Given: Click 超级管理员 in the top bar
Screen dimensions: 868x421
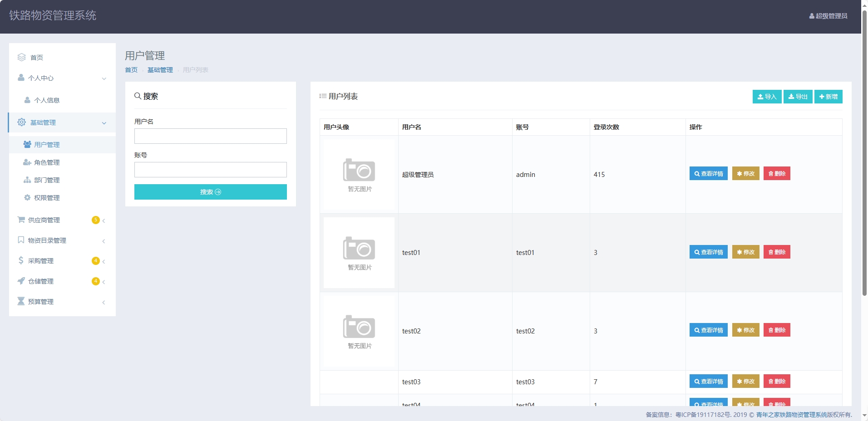Looking at the screenshot, I should pyautogui.click(x=829, y=15).
